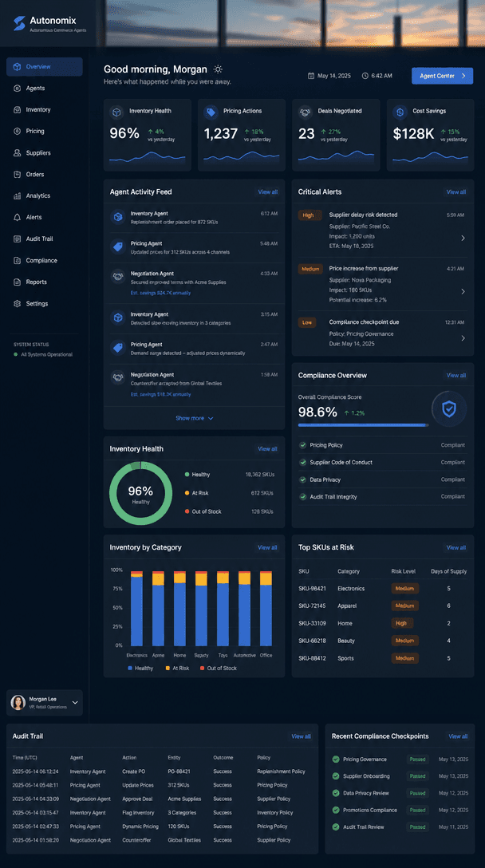Viewport: 485px width, 868px height.
Task: View all Audit Trail entries
Action: tap(302, 736)
